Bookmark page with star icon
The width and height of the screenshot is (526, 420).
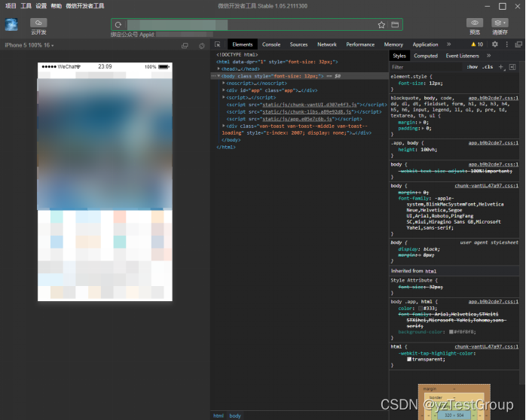point(381,25)
